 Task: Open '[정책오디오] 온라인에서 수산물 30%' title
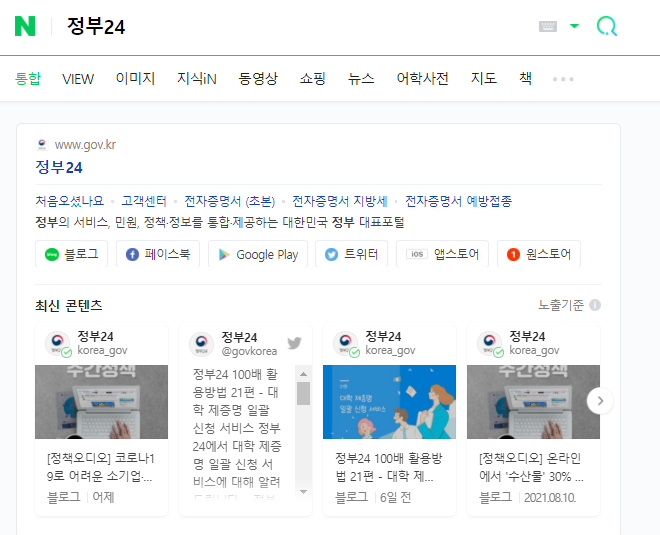pyautogui.click(x=532, y=467)
